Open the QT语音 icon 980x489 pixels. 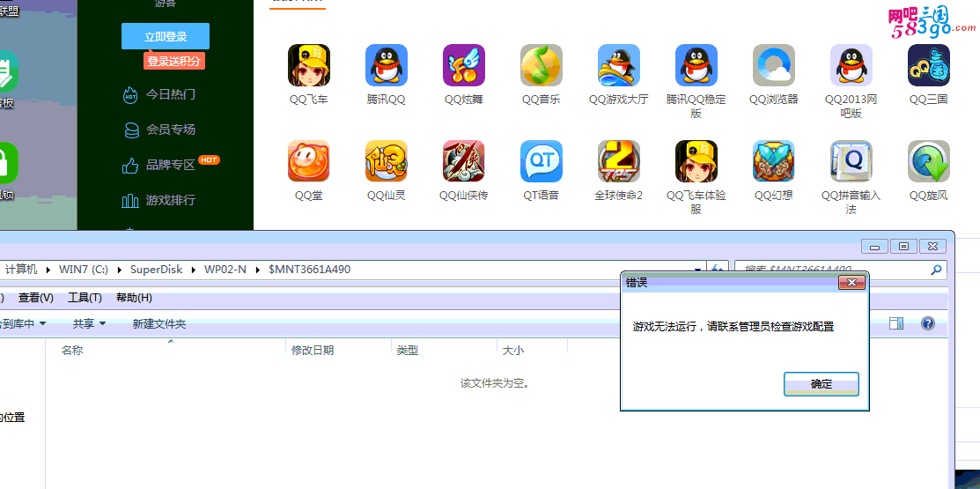click(x=542, y=161)
